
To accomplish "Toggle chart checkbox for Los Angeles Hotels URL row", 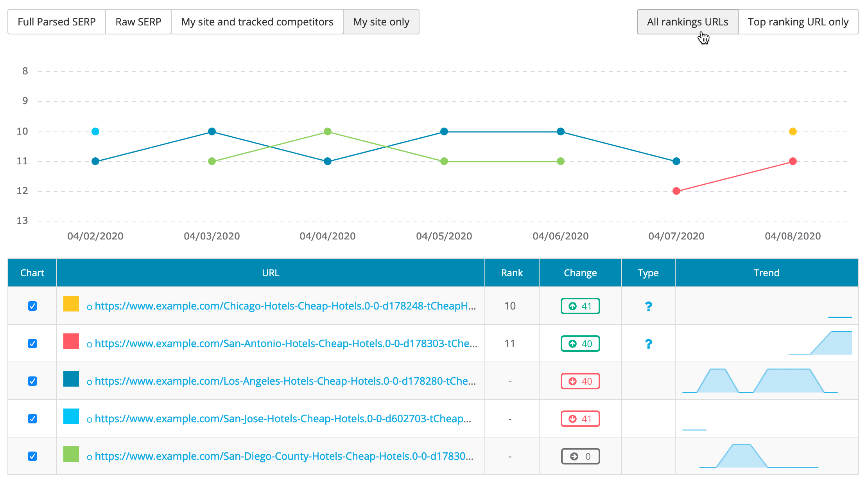I will (x=32, y=381).
